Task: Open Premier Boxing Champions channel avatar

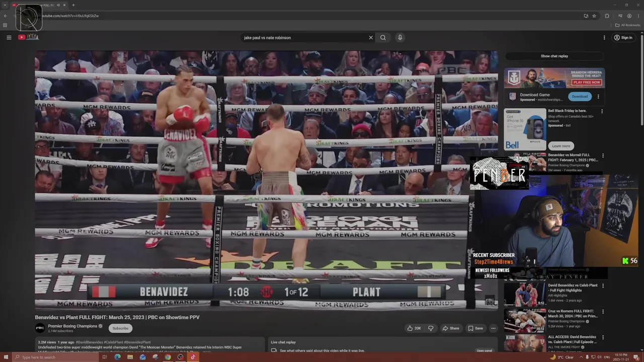Action: click(40, 328)
